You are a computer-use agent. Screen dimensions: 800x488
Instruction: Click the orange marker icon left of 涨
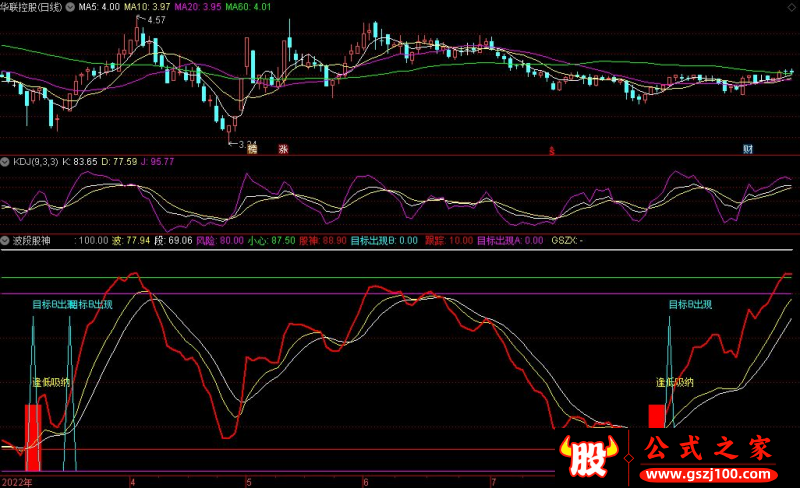(252, 149)
